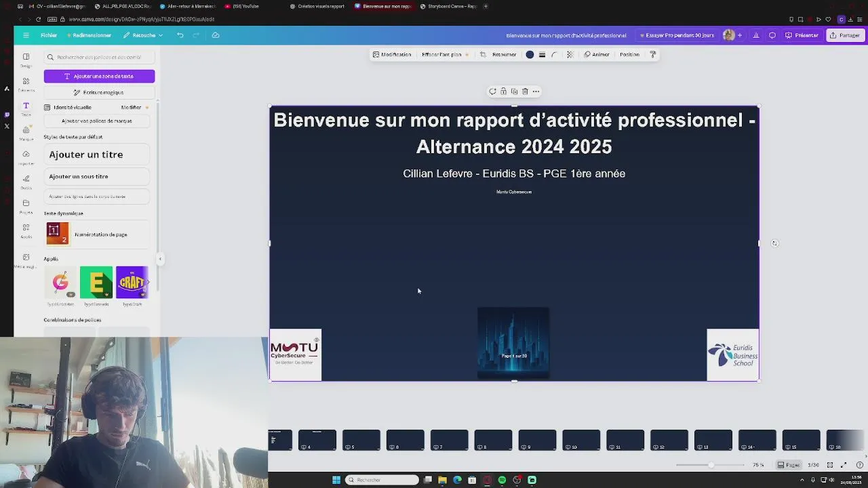Click Effacer l'arr.-plan button

pos(445,54)
